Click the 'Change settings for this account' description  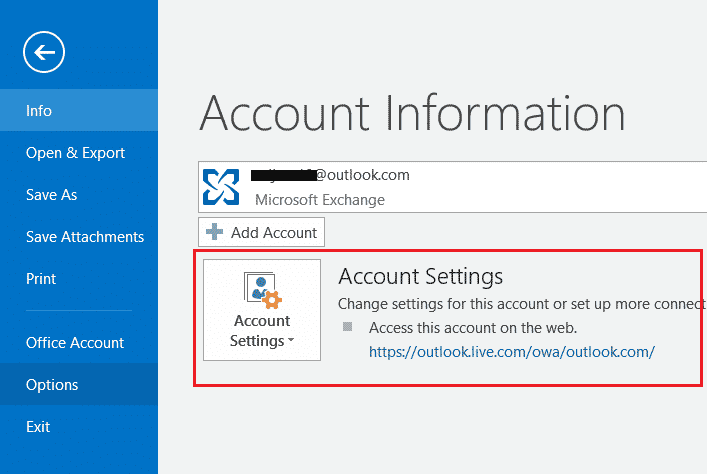pyautogui.click(x=522, y=304)
